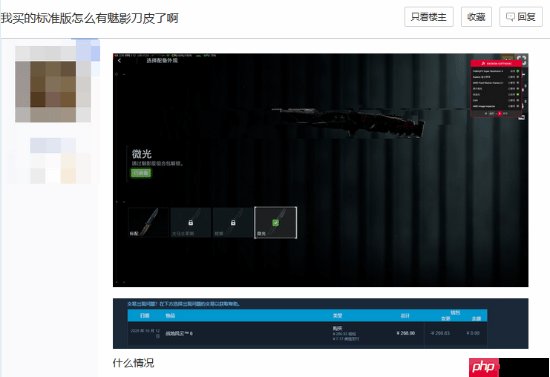Click the 物品 column header

coord(170,316)
